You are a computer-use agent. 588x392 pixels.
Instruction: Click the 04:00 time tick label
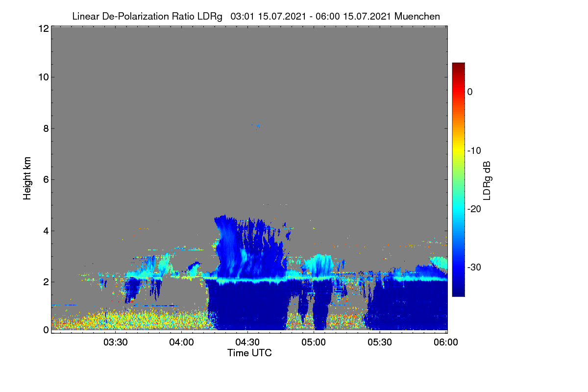tap(182, 343)
